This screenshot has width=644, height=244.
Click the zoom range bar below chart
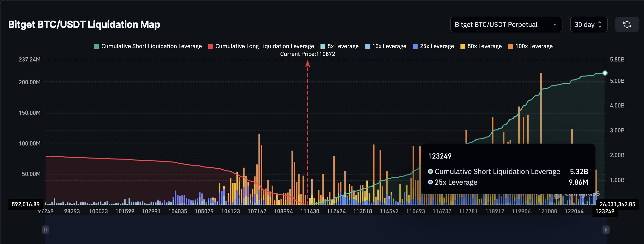(x=325, y=229)
